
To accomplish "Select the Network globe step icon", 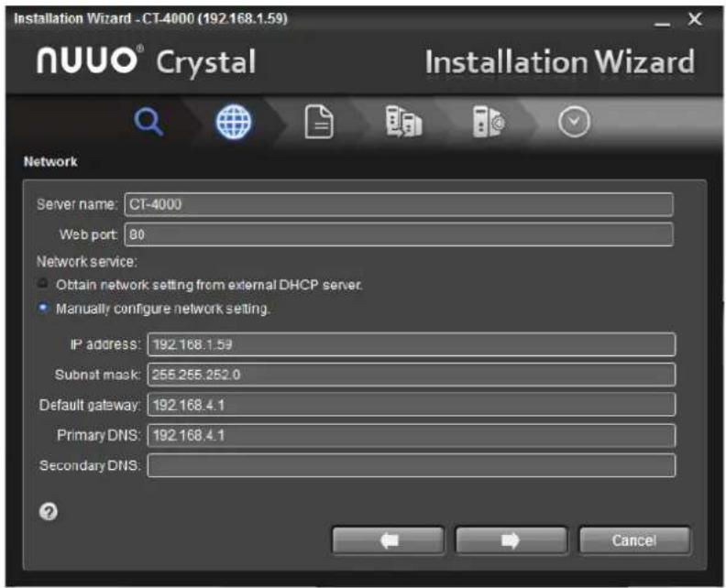I will coord(234,122).
